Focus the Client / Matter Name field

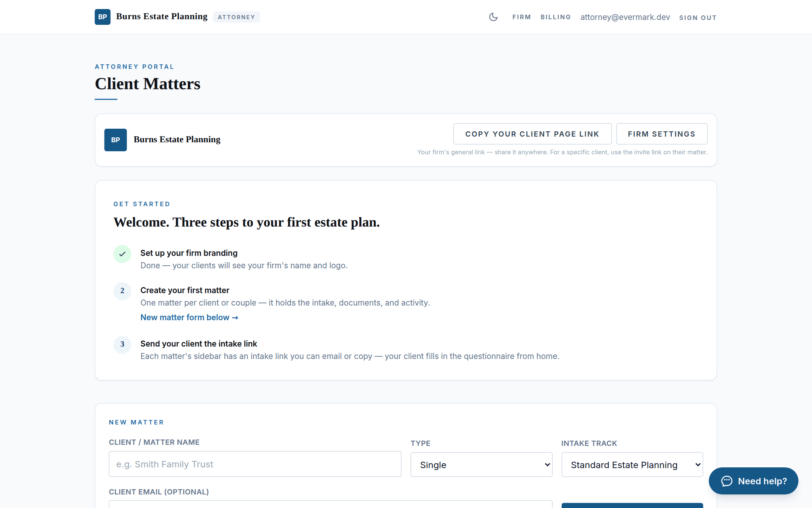point(255,464)
